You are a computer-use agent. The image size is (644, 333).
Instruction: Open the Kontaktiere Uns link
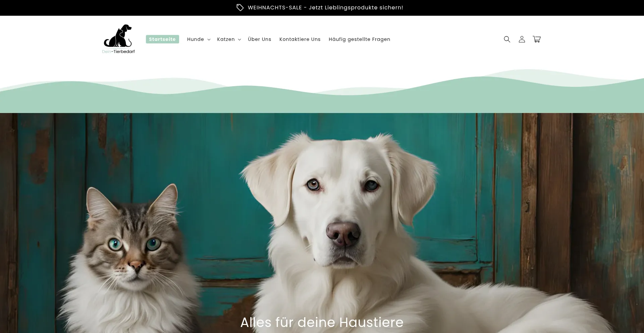(300, 39)
